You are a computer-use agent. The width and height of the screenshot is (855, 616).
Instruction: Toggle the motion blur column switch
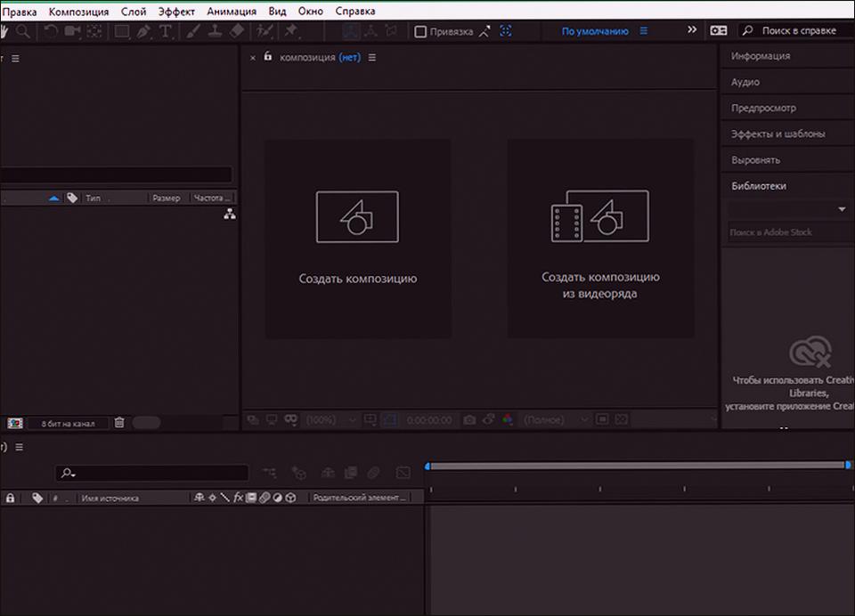tap(265, 498)
